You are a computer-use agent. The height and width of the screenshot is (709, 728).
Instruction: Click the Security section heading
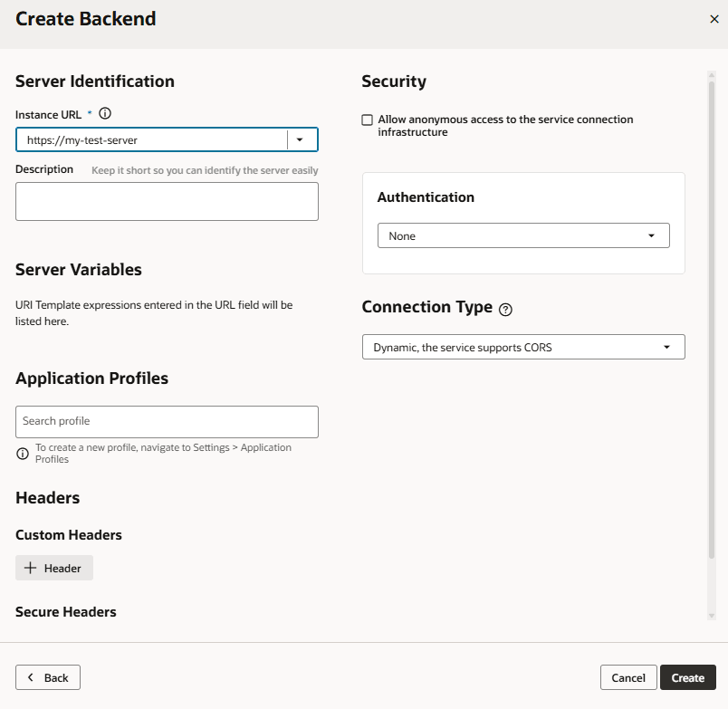[x=394, y=81]
